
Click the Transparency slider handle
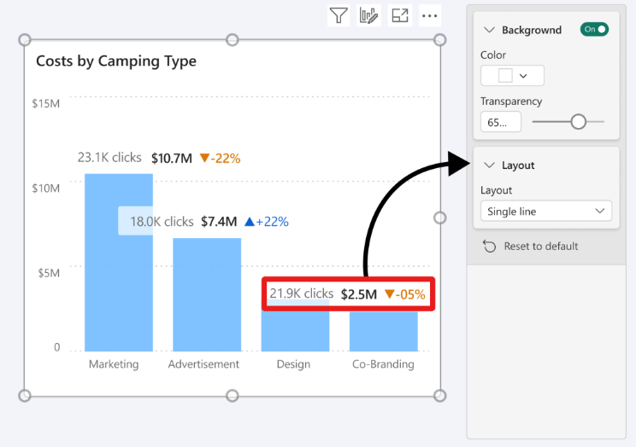pyautogui.click(x=578, y=122)
